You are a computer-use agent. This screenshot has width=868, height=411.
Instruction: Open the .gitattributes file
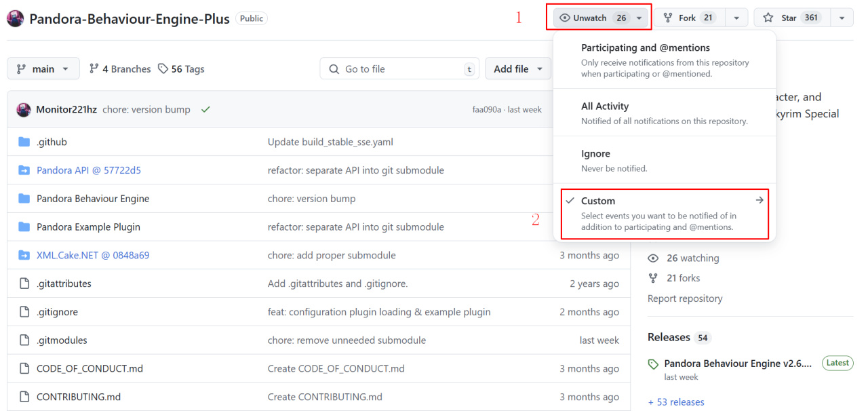(x=64, y=283)
